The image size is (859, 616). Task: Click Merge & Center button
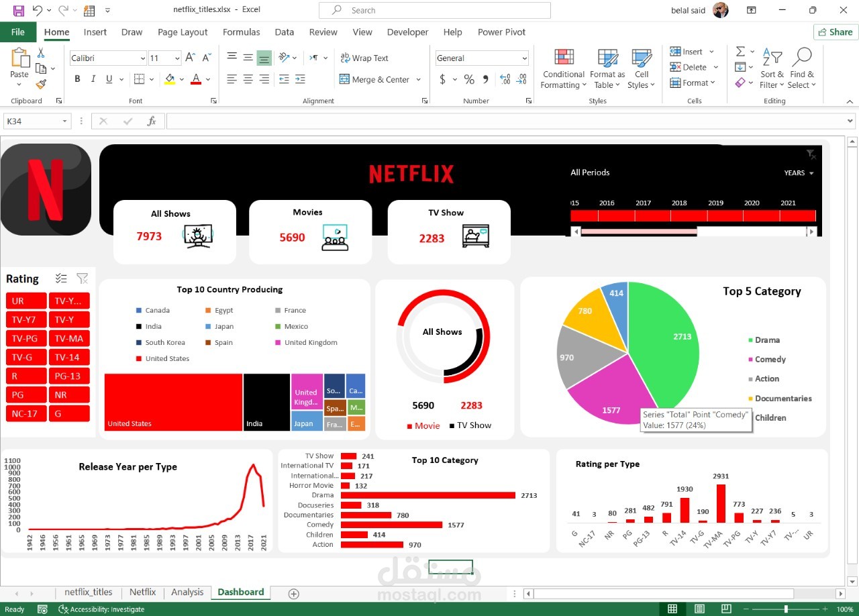coord(374,79)
